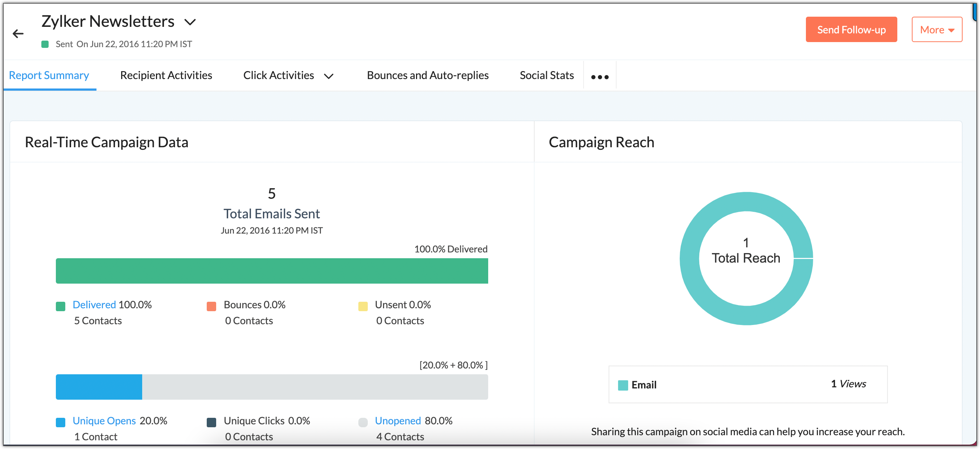This screenshot has width=980, height=449.
Task: Click the green Delivered legend square
Action: click(61, 306)
